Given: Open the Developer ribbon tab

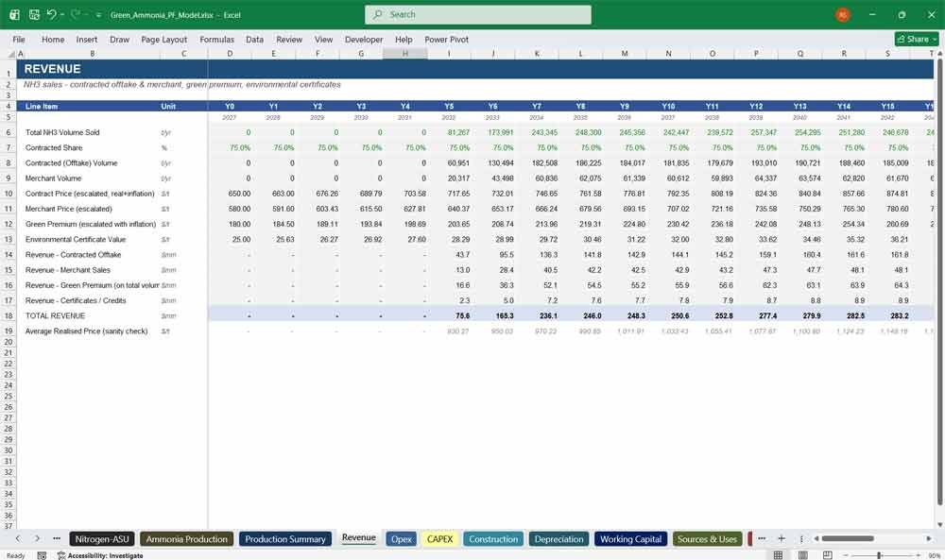Looking at the screenshot, I should tap(364, 39).
